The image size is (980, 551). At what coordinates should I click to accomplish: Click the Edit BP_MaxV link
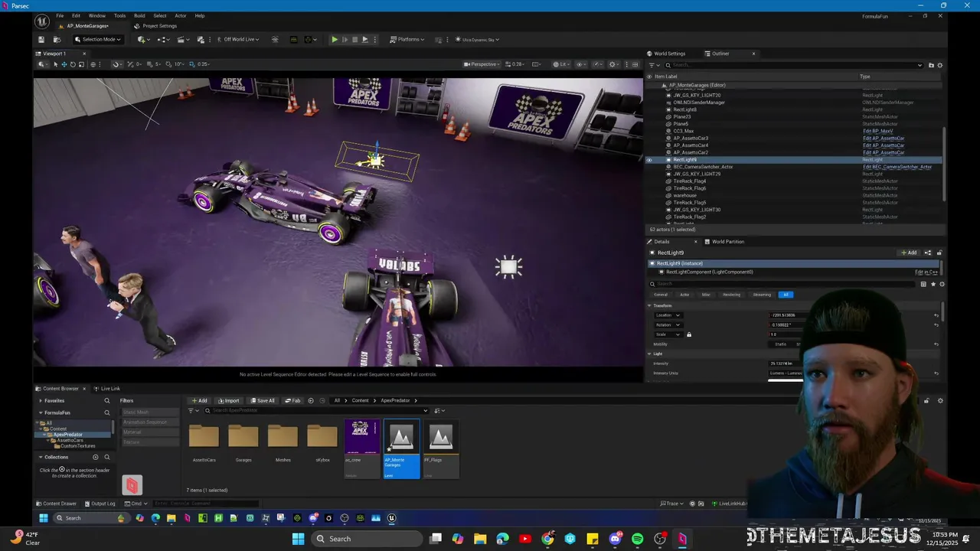click(878, 131)
